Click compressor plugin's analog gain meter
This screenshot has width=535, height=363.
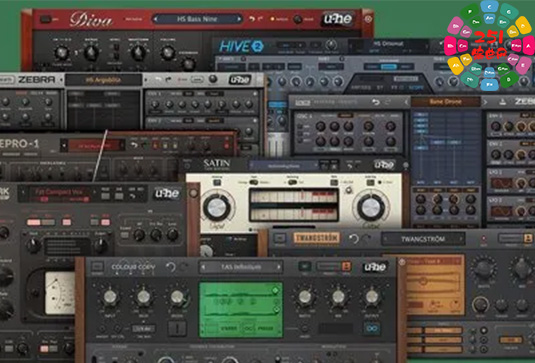[x=61, y=293]
